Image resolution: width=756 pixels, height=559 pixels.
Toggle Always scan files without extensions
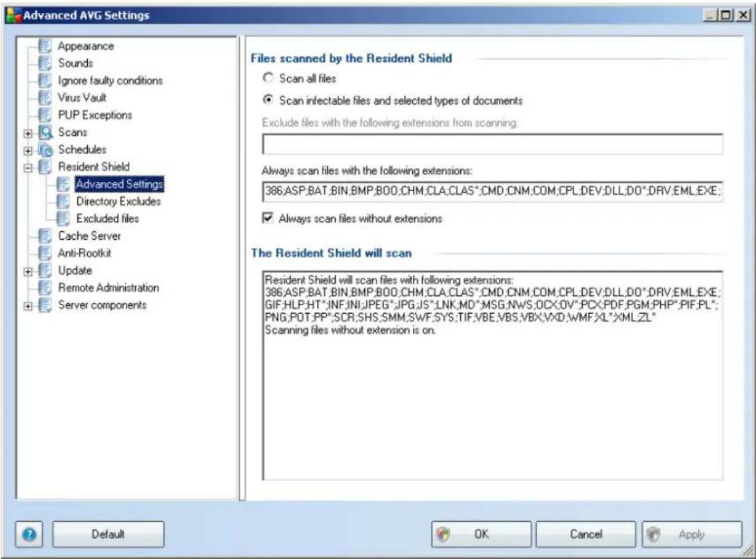coord(268,218)
